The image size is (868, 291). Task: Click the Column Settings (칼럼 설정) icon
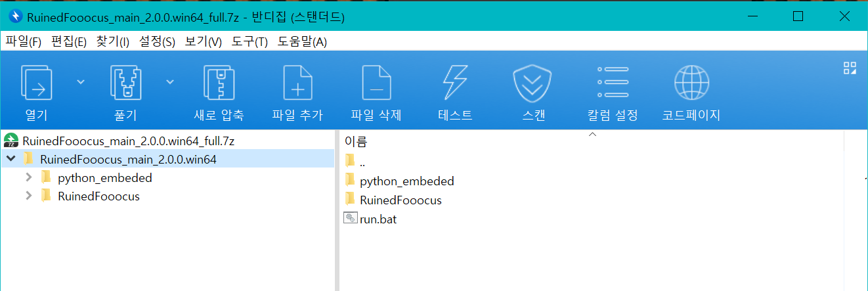point(613,83)
